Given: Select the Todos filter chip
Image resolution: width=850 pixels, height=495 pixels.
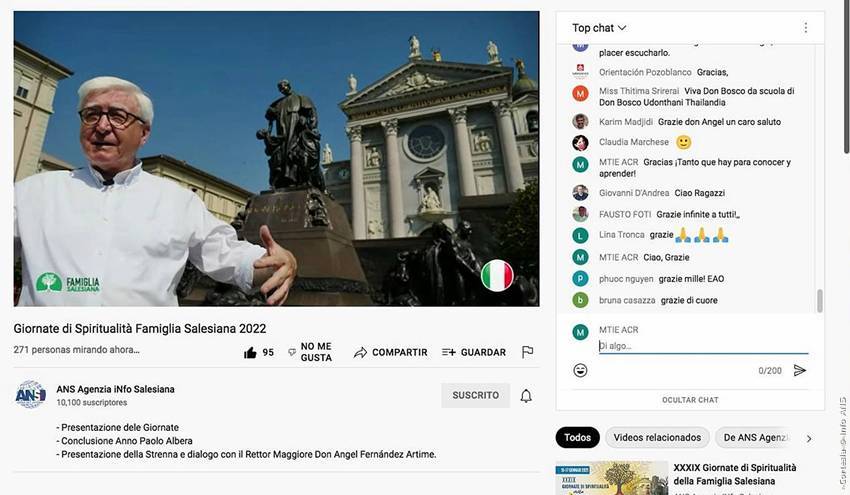Looking at the screenshot, I should tap(577, 438).
